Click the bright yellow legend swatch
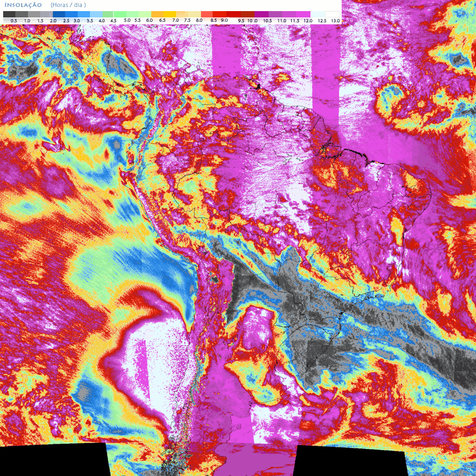This screenshot has width=476, height=476. pyautogui.click(x=170, y=14)
